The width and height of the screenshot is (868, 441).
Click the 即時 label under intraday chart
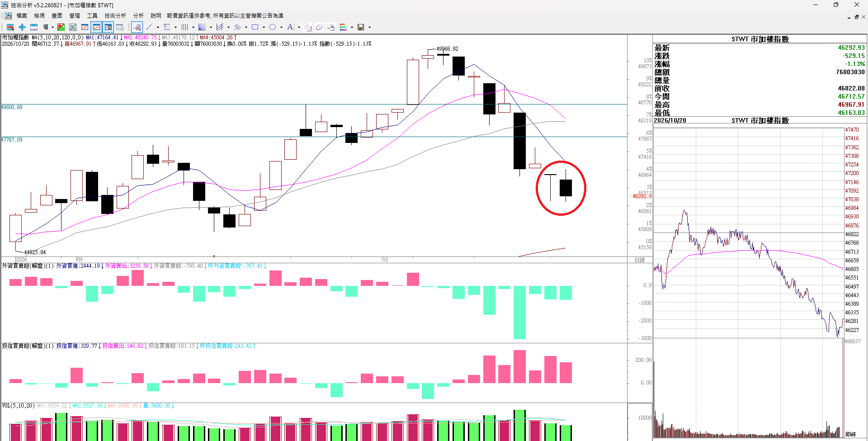(x=850, y=434)
